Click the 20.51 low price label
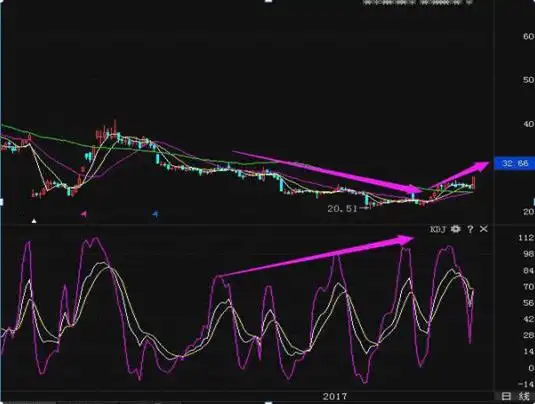 [342, 208]
